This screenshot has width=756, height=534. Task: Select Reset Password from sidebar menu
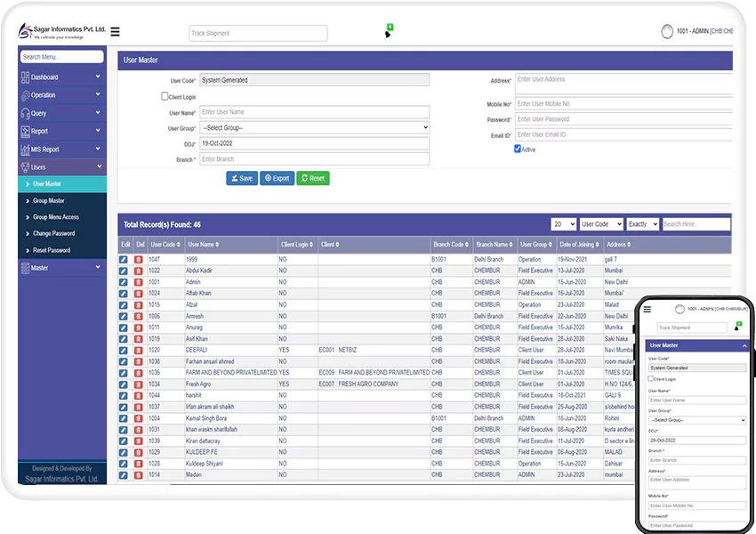click(x=52, y=250)
